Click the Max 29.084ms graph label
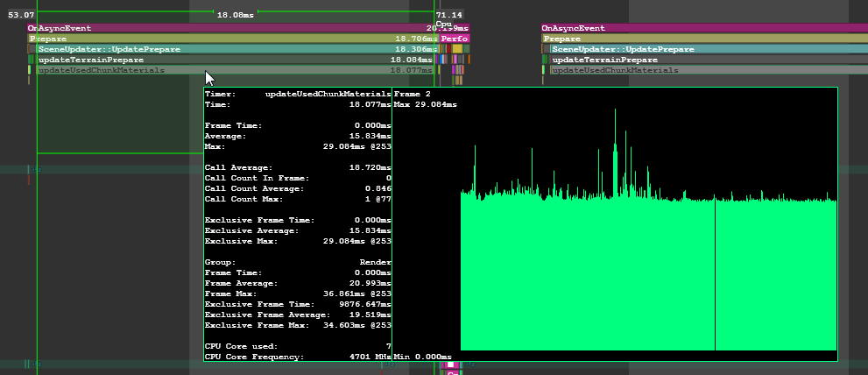The height and width of the screenshot is (375, 868). tap(426, 104)
